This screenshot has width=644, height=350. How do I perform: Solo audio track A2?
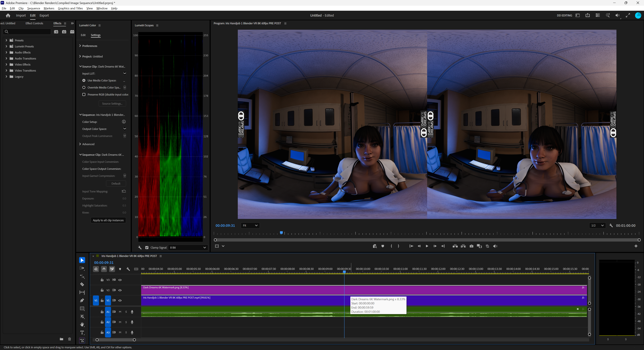[126, 322]
